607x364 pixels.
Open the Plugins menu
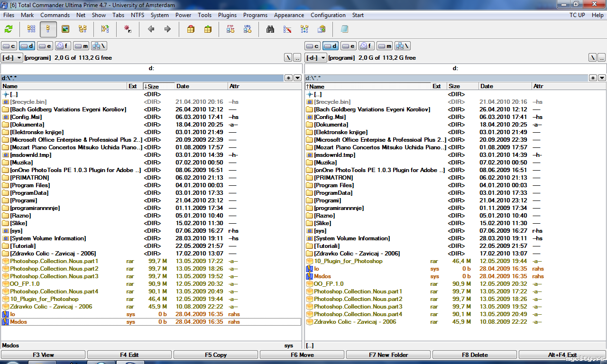click(227, 15)
